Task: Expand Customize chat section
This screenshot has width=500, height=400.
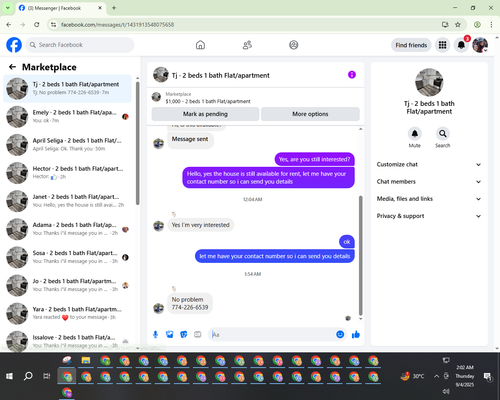Action: (x=429, y=164)
